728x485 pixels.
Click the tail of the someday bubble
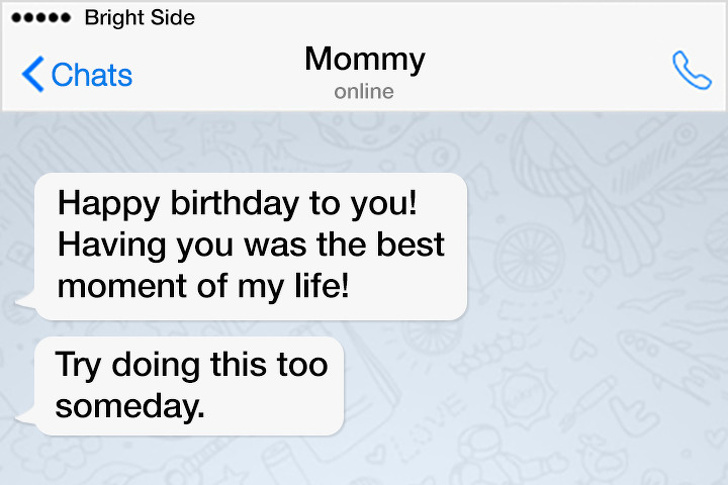[x=24, y=416]
